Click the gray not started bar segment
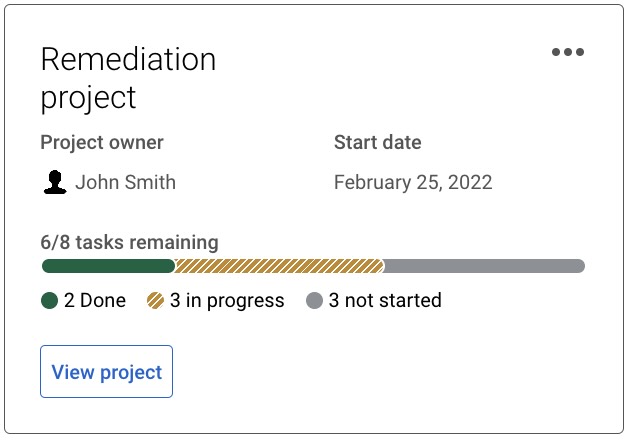629x441 pixels. point(483,266)
